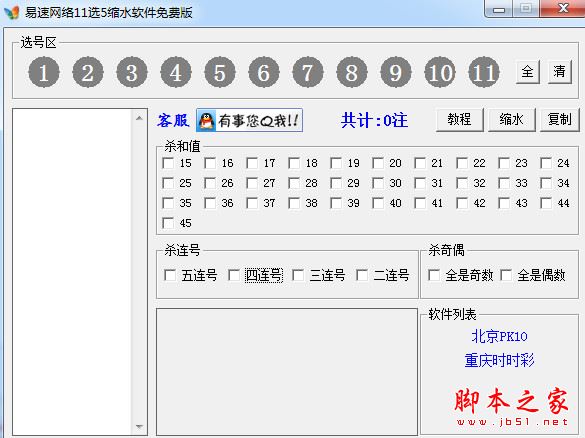Check sum value 34 checkbox
The height and width of the screenshot is (438, 585).
[x=546, y=183]
